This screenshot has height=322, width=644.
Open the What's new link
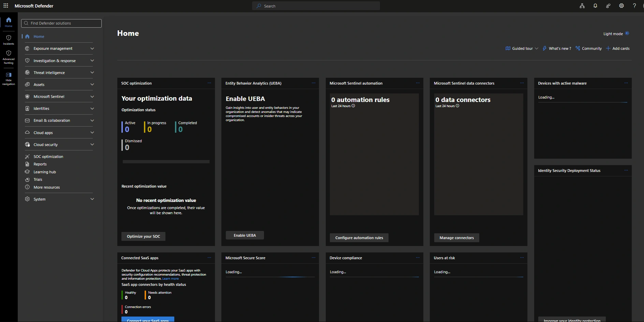coord(557,48)
